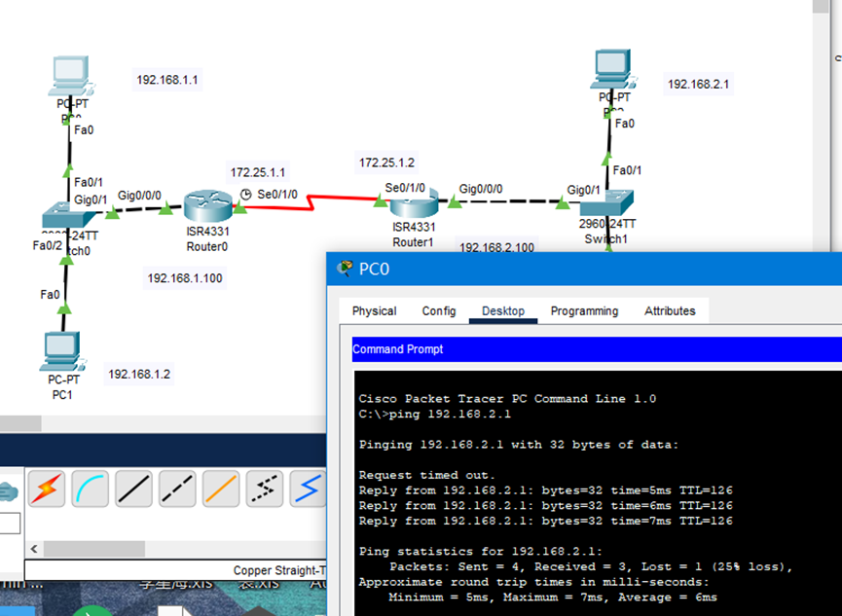
Task: Click the connections list scrollbar thumb
Action: click(x=94, y=549)
